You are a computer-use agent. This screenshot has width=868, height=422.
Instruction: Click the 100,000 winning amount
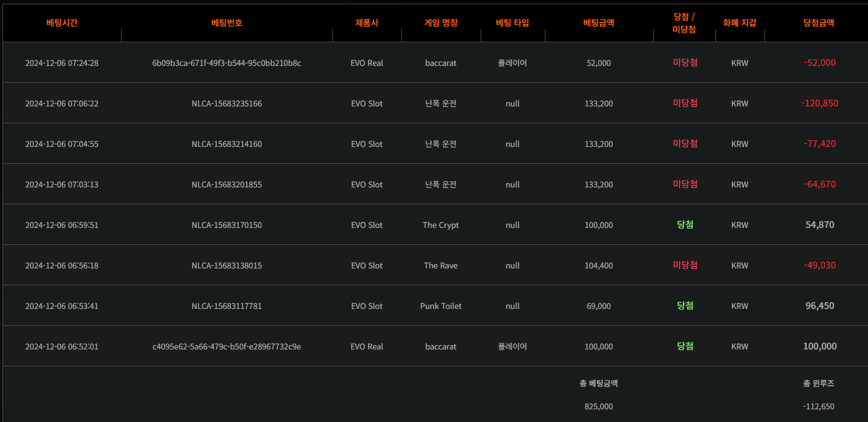(820, 346)
